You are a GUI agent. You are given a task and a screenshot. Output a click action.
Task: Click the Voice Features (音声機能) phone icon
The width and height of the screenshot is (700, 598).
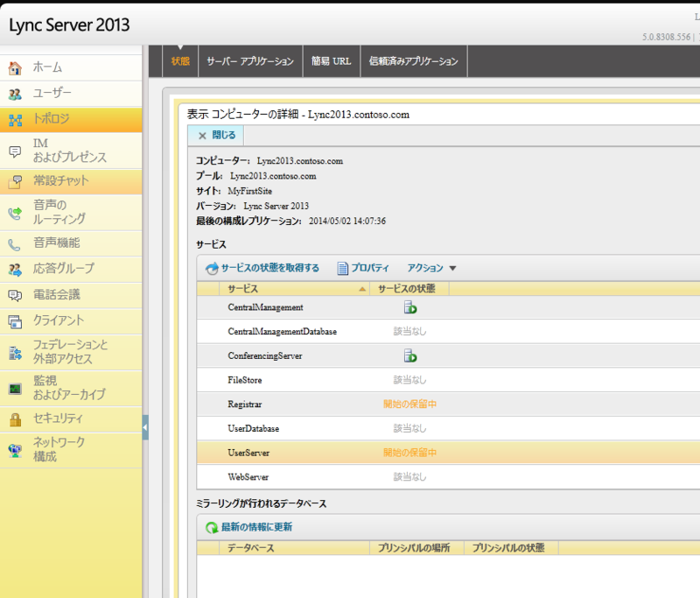coord(15,244)
